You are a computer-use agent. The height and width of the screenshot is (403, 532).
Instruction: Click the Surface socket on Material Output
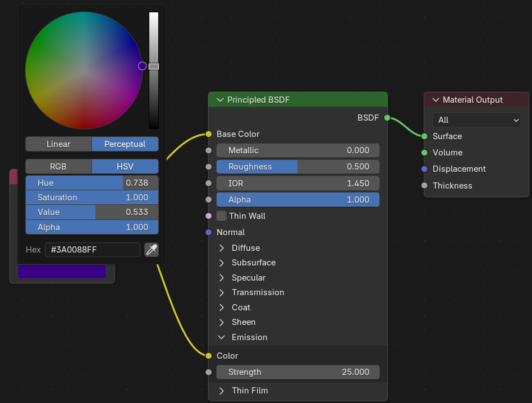[424, 136]
